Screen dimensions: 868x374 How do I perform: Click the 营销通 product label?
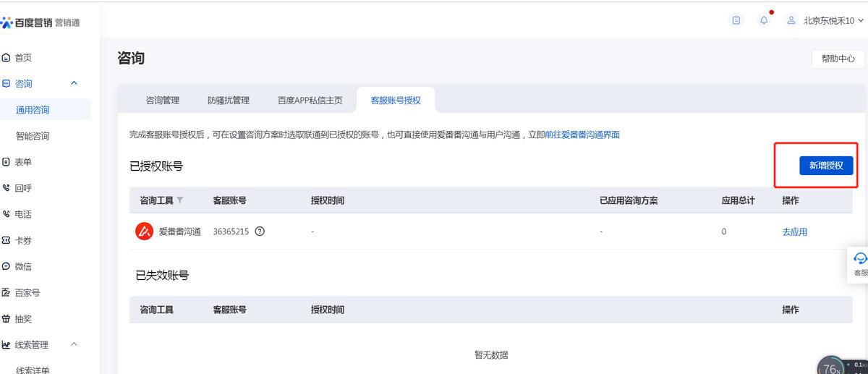pos(67,22)
